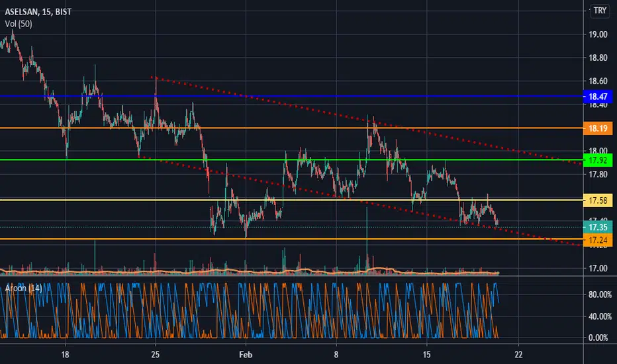The width and height of the screenshot is (617, 364).
Task: Click the 19.00 price scale value
Action: coord(598,34)
